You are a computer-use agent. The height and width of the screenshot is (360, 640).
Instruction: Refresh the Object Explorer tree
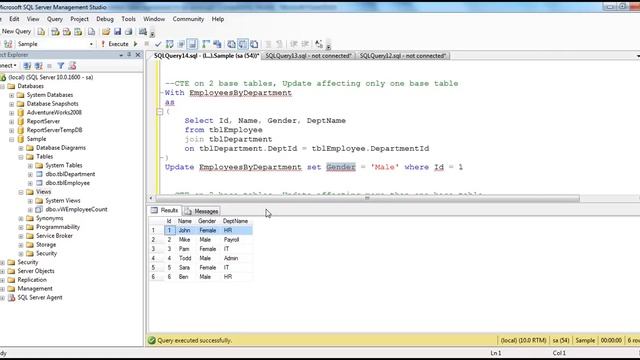tap(72, 66)
